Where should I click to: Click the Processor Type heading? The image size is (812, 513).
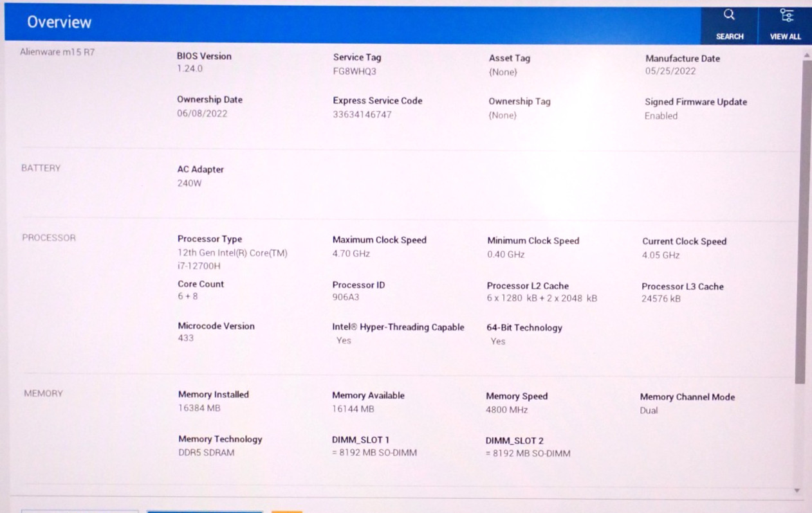(x=210, y=239)
